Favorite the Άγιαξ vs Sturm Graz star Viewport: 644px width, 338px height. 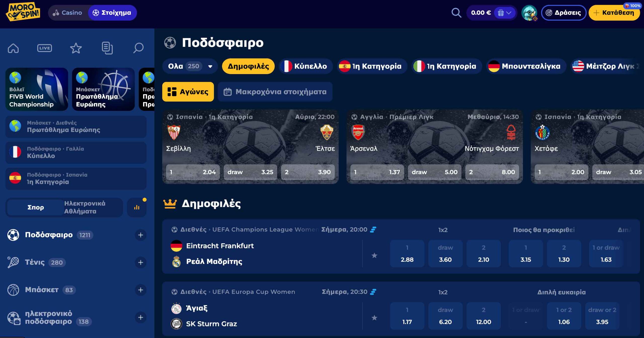click(374, 318)
